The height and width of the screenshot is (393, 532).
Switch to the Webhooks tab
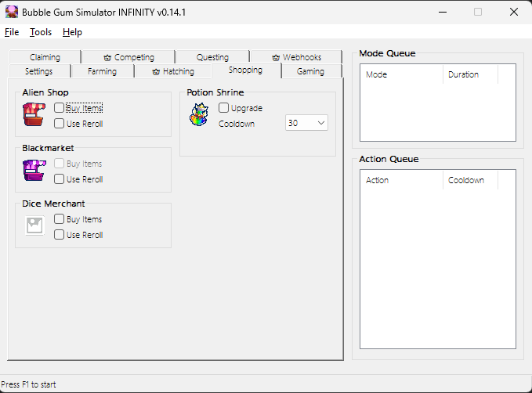pos(296,57)
